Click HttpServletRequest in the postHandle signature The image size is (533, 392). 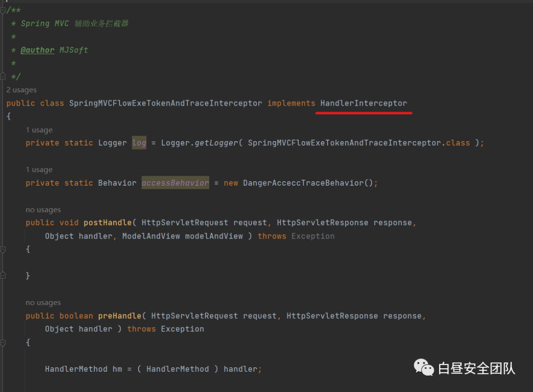[x=185, y=223]
